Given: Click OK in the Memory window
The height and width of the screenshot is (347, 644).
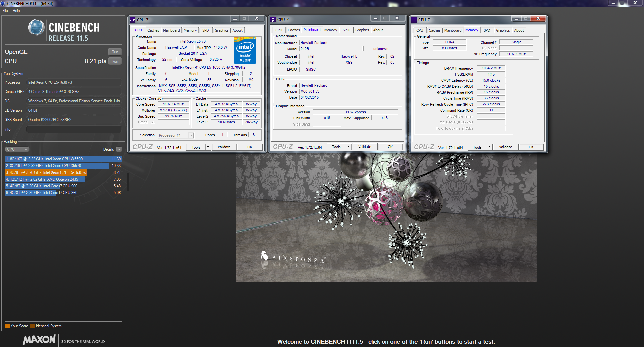Looking at the screenshot, I should pyautogui.click(x=531, y=147).
